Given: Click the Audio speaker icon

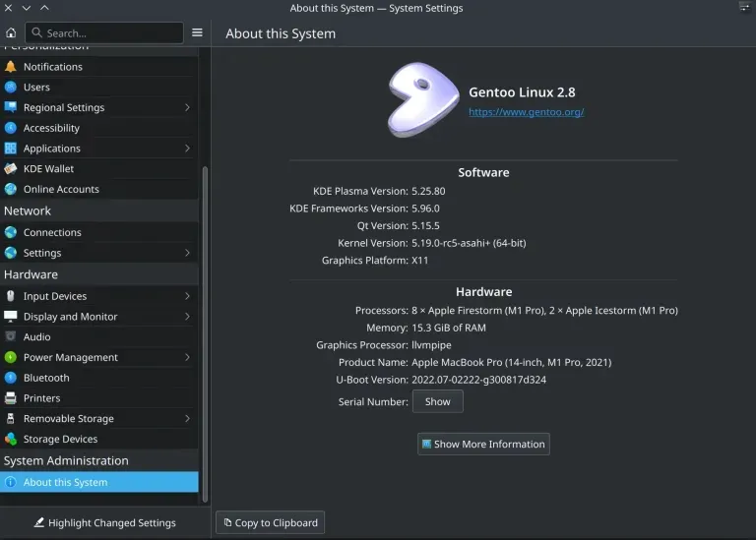Looking at the screenshot, I should tap(11, 337).
